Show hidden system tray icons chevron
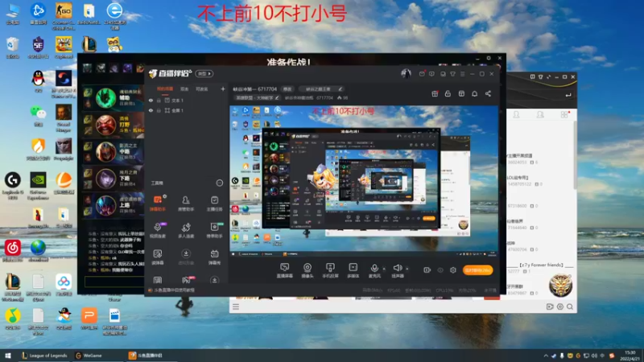644x362 pixels. pos(546,356)
